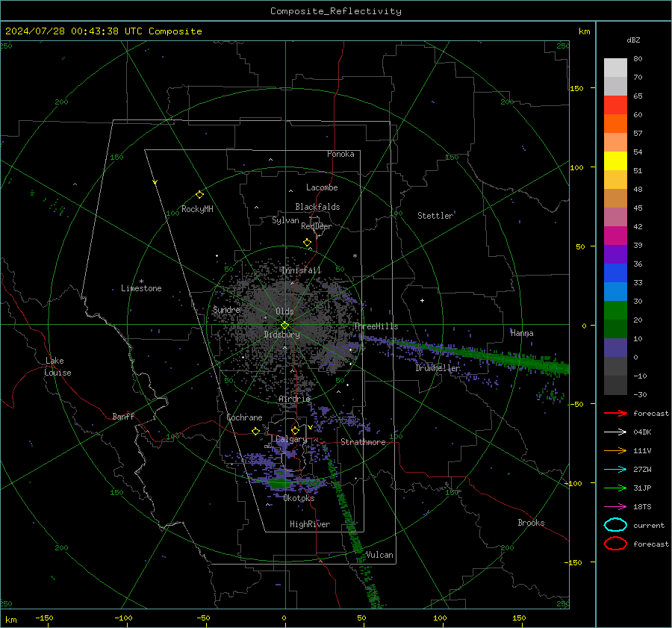
Task: Select the yellow diamond marker above Calgary
Action: tap(295, 430)
